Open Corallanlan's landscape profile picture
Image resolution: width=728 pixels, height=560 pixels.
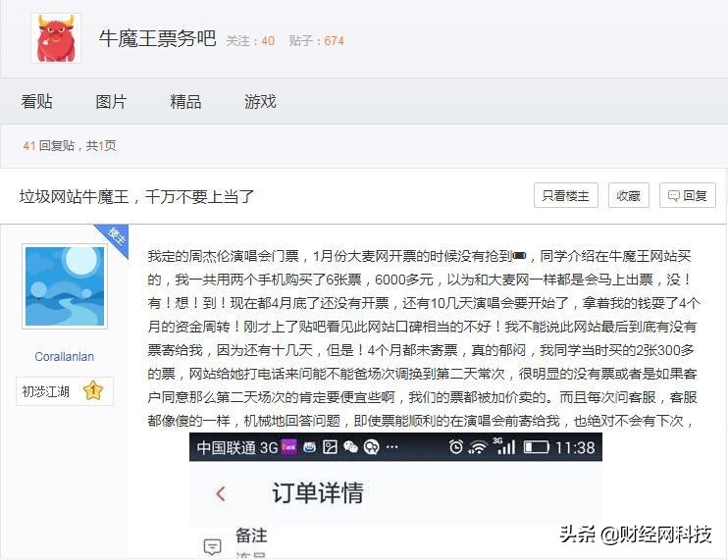coord(65,285)
